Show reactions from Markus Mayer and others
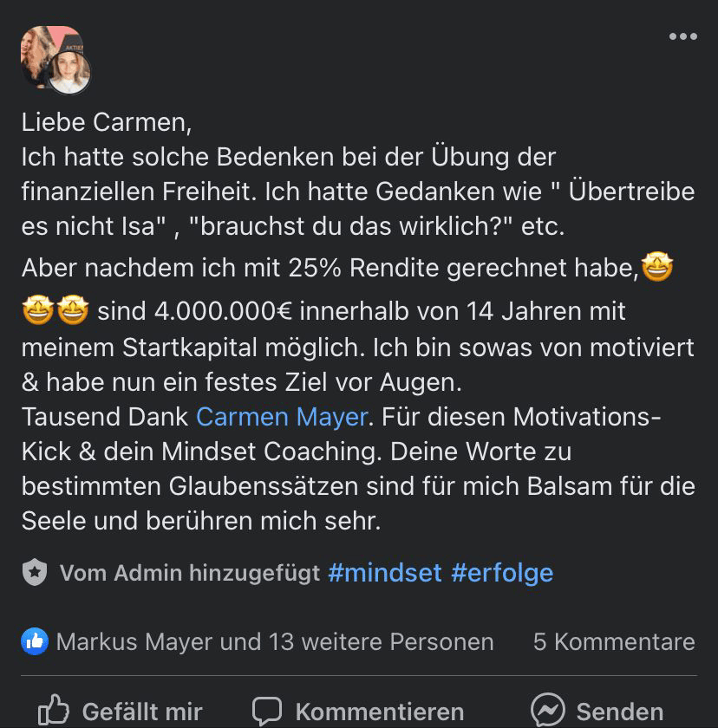 274,641
